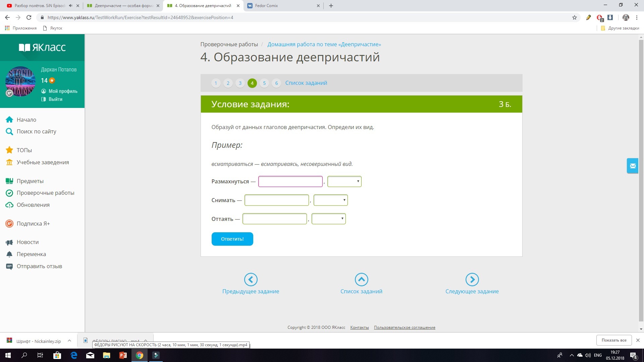Open Другие закладки folder
The image size is (644, 362).
[x=620, y=28]
